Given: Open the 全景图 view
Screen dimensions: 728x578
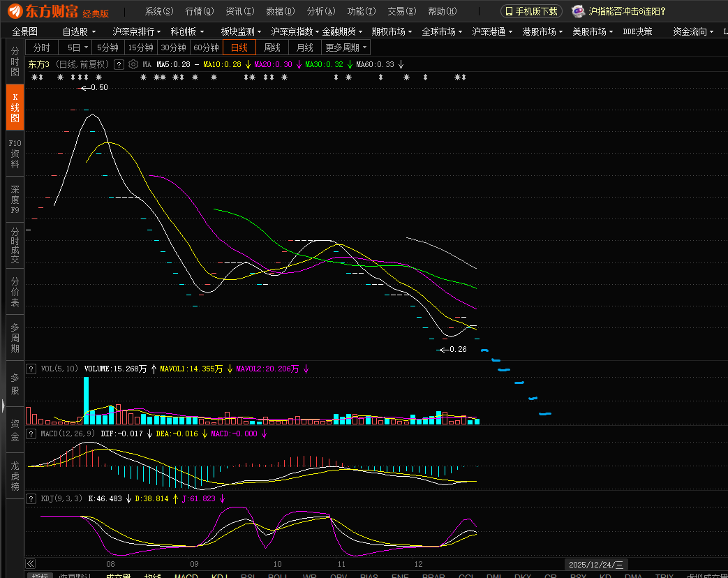Looking at the screenshot, I should tap(24, 31).
